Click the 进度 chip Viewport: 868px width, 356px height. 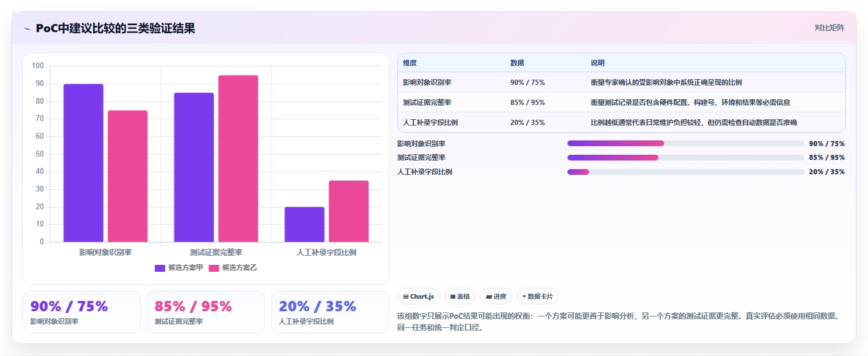tap(496, 296)
